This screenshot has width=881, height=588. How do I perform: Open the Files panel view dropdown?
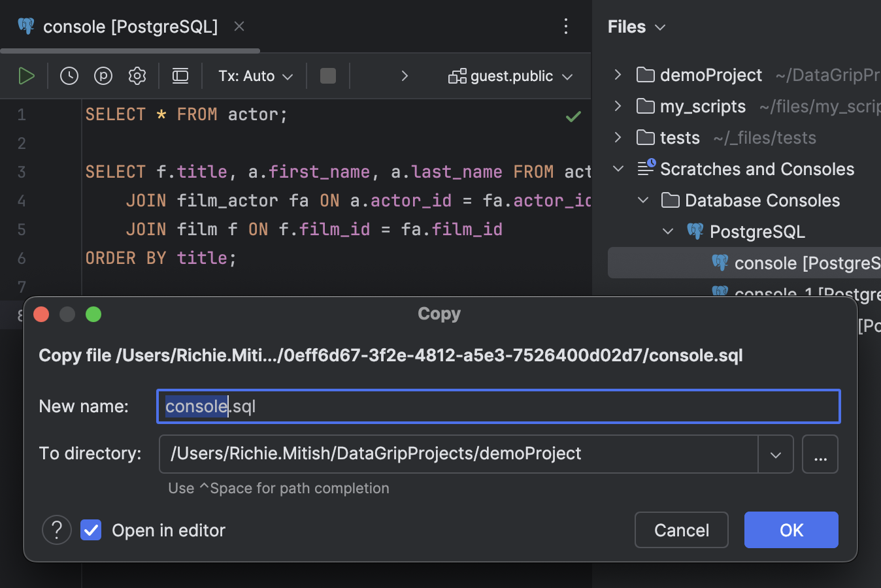click(x=659, y=27)
